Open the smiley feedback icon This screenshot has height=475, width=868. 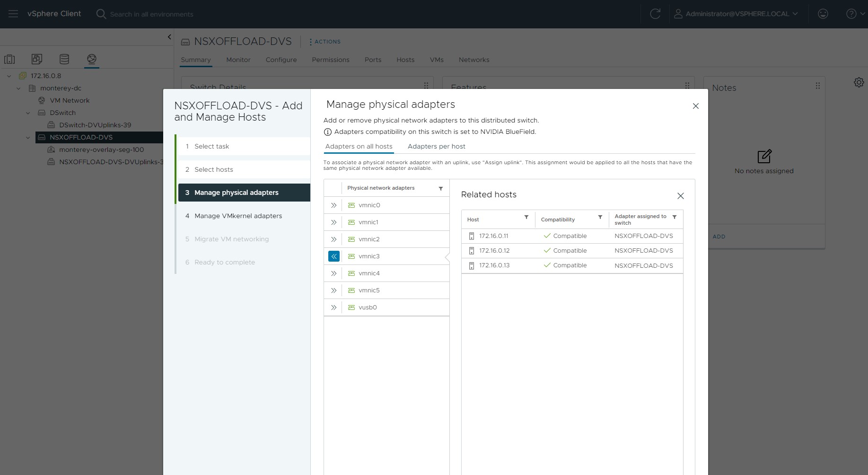tap(823, 14)
